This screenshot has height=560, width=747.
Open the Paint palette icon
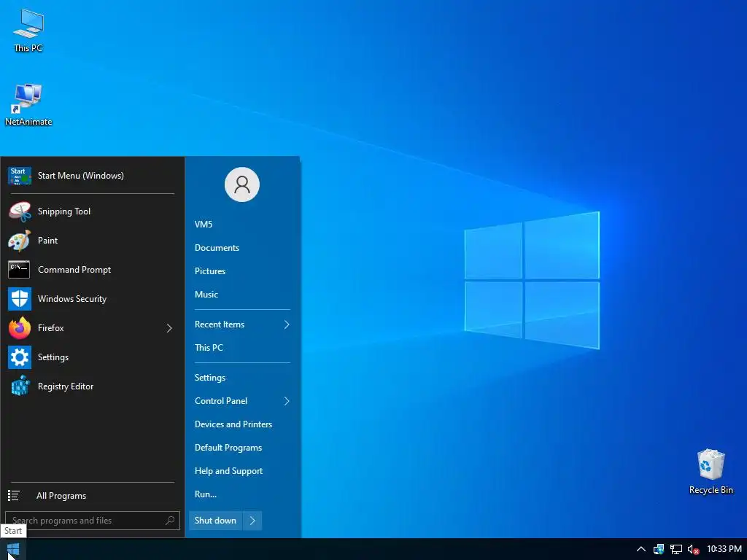point(20,241)
